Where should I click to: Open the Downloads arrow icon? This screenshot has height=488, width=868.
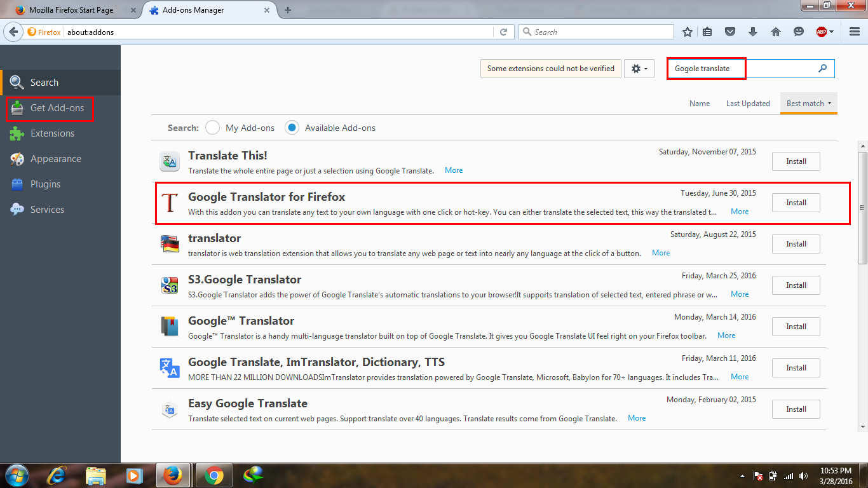pos(753,32)
